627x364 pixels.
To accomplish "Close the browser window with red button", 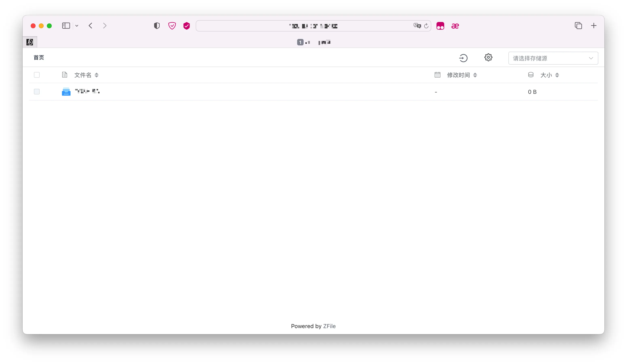I will [33, 26].
